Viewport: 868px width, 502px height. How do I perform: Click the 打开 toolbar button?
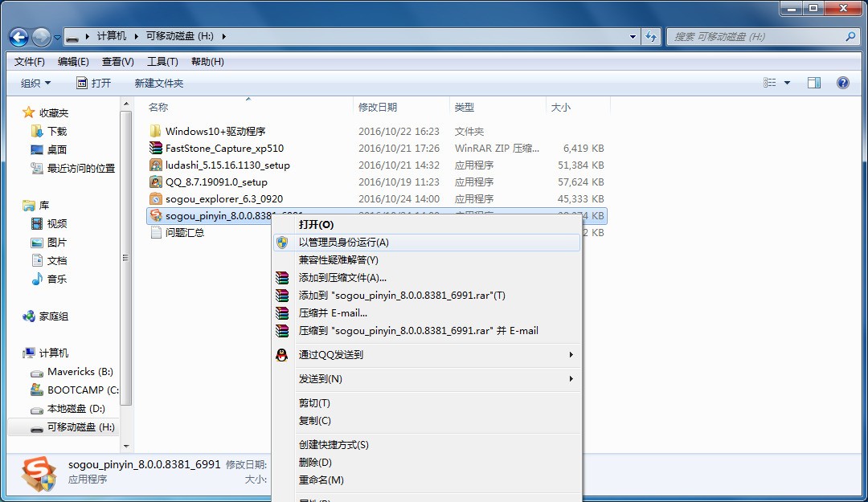tap(94, 84)
